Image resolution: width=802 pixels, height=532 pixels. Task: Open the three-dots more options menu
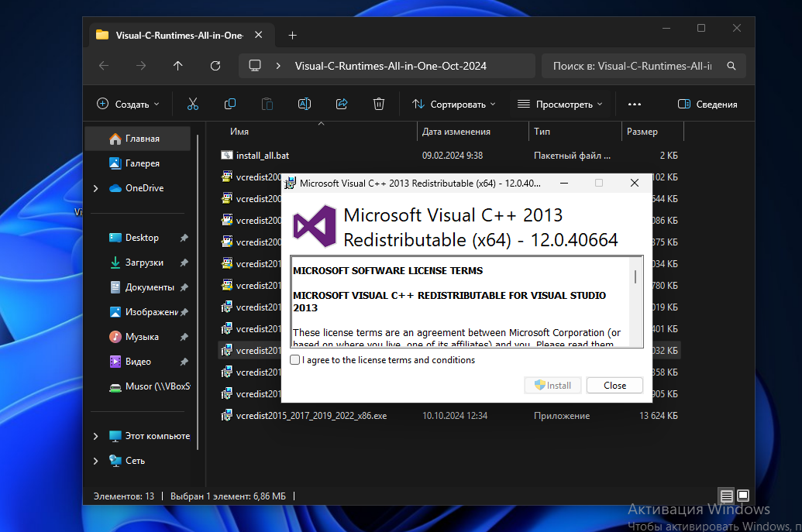coord(634,105)
